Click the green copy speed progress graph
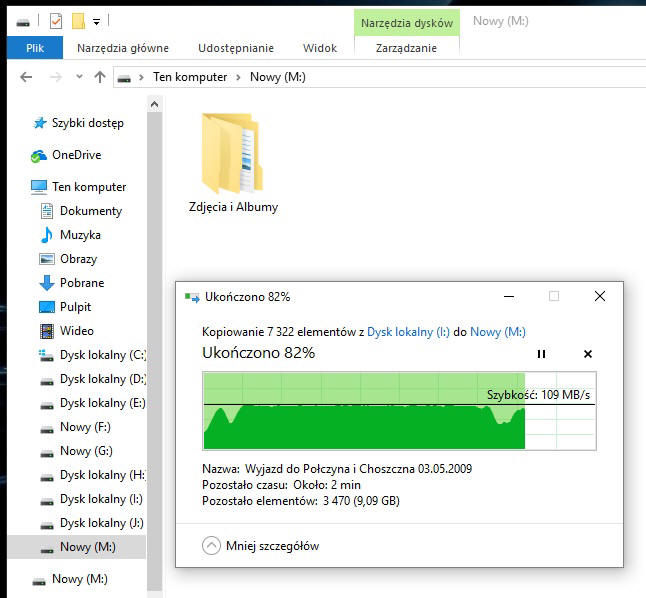 pos(399,410)
